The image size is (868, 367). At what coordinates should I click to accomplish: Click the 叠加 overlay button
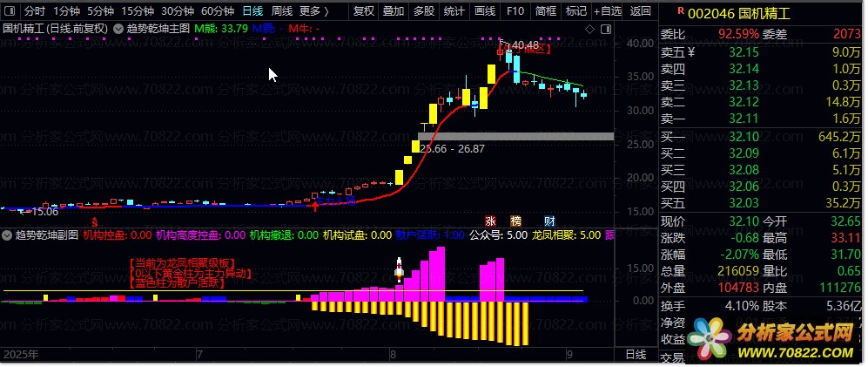(x=394, y=11)
